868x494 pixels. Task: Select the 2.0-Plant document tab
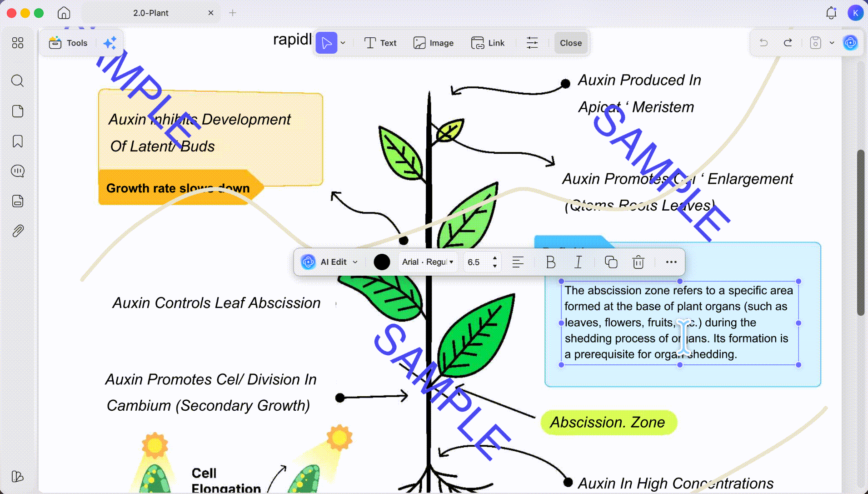click(151, 13)
